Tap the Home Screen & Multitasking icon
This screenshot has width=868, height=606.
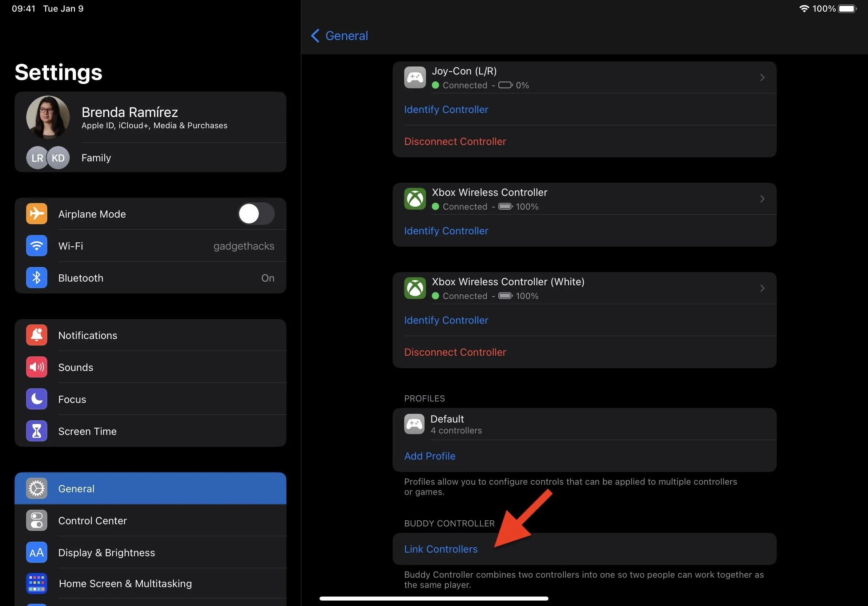[x=37, y=584]
